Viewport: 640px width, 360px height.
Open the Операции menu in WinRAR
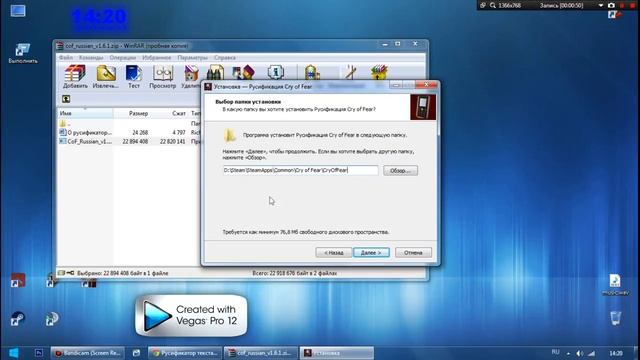[122, 58]
